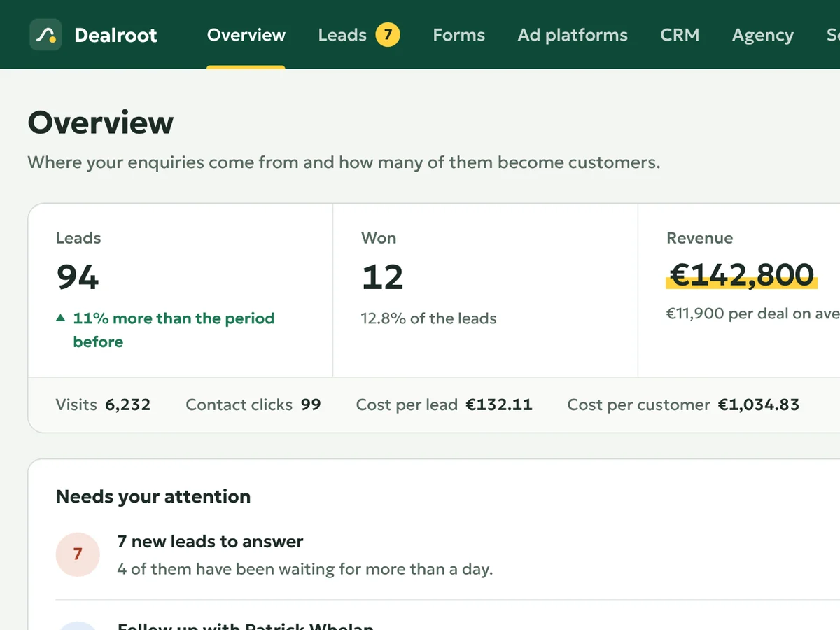Click the Leads card label
Screen dimensions: 840x630
click(78, 238)
